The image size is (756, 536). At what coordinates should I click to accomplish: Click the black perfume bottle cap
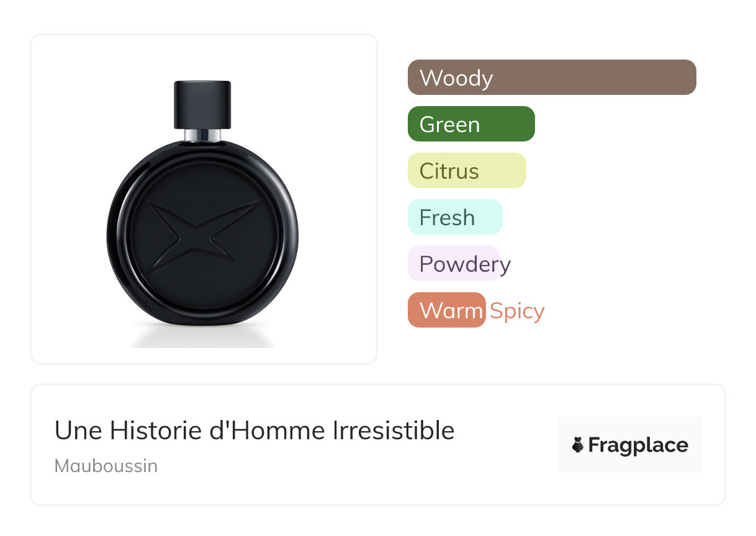(202, 104)
